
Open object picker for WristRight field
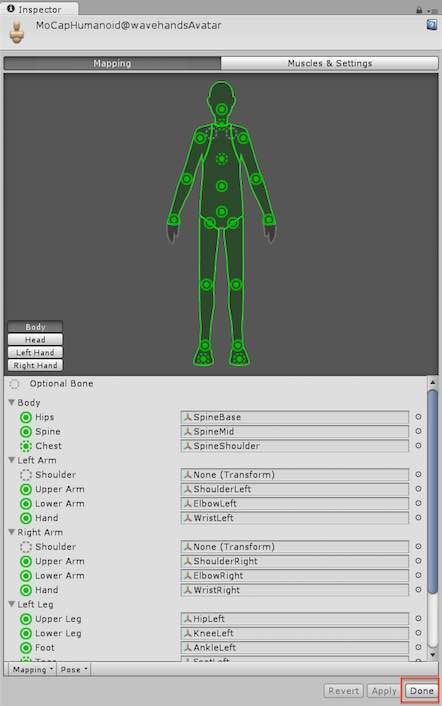click(x=418, y=590)
